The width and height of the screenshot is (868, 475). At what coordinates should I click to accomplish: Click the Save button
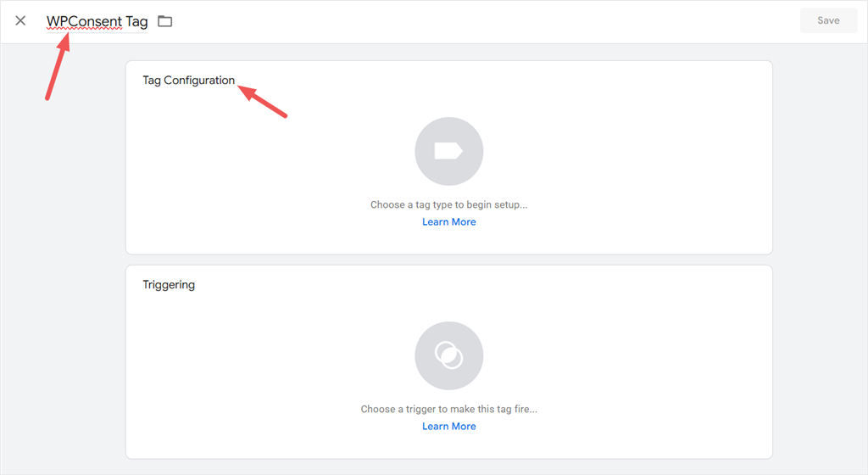[x=828, y=20]
